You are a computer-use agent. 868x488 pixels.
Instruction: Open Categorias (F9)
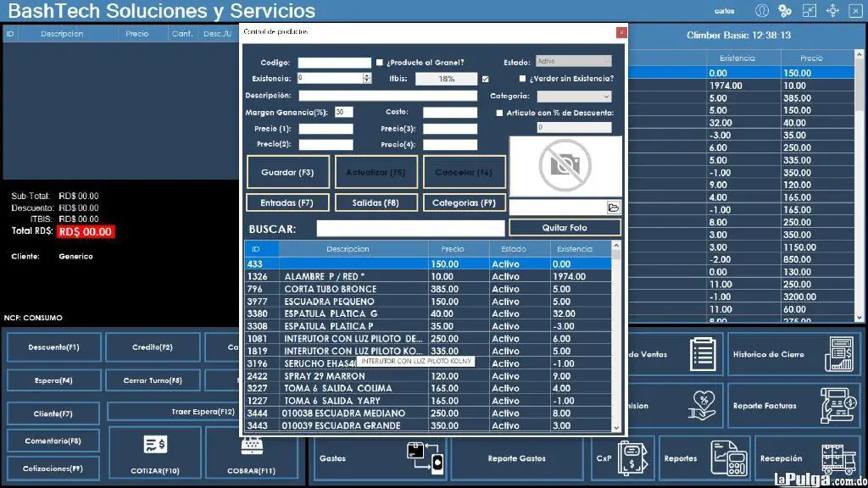(x=464, y=202)
